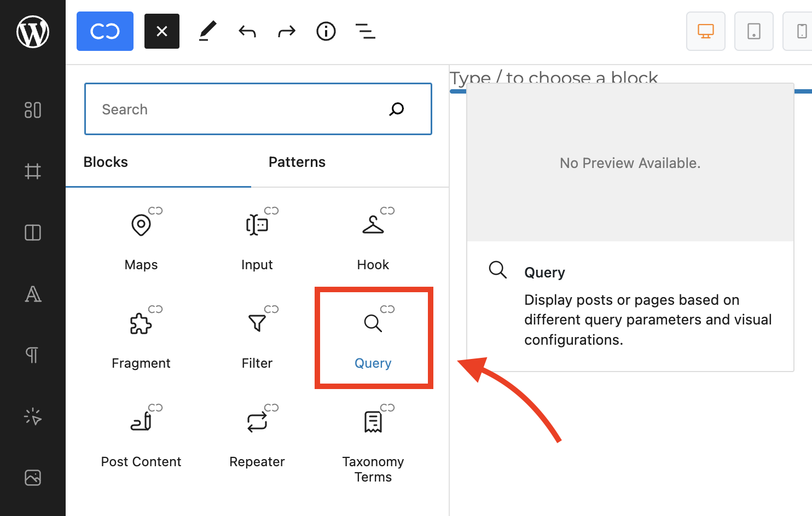Select the pencil edit tool
This screenshot has width=812, height=516.
pyautogui.click(x=207, y=31)
